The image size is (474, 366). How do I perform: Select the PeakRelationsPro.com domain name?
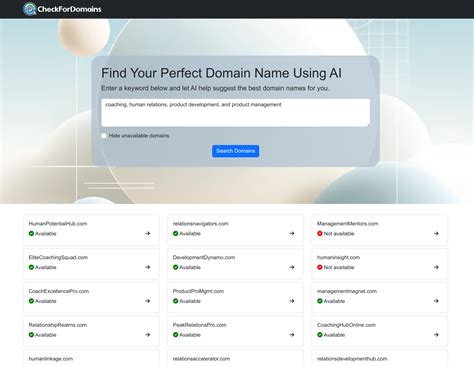[x=200, y=325]
